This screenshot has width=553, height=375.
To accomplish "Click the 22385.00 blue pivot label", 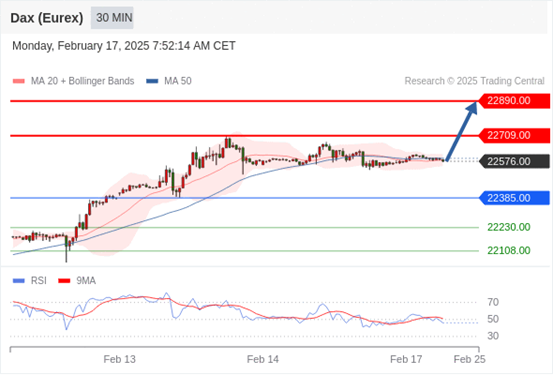I will coord(514,198).
